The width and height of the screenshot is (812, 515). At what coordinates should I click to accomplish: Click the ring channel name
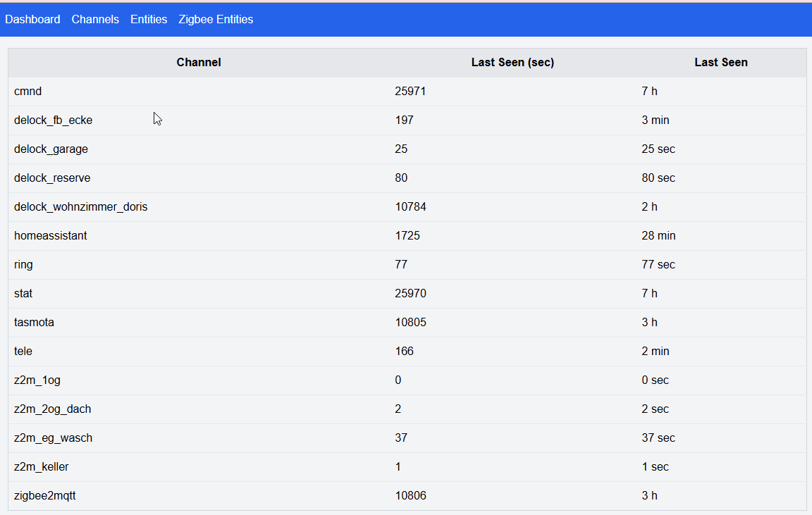(23, 265)
